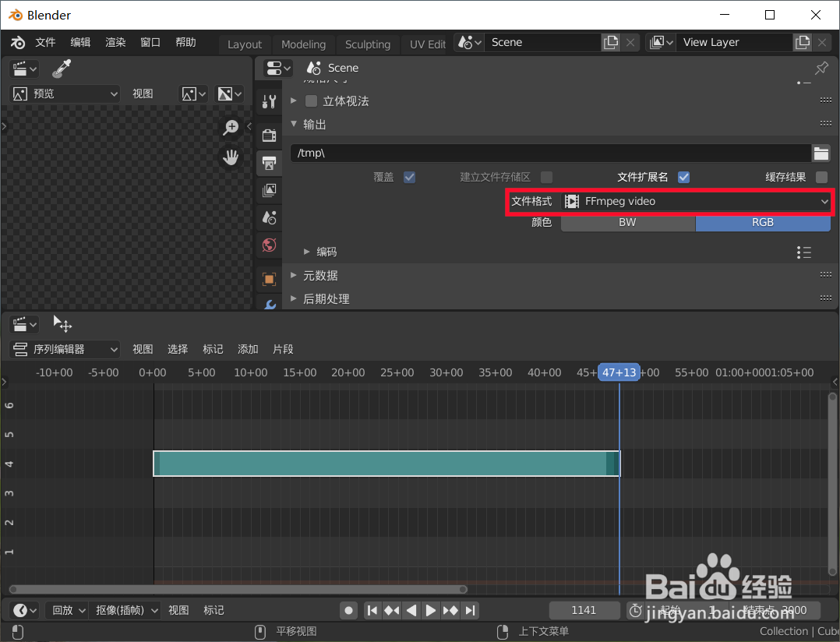Open the 预览 display mode dropdown

[x=64, y=94]
